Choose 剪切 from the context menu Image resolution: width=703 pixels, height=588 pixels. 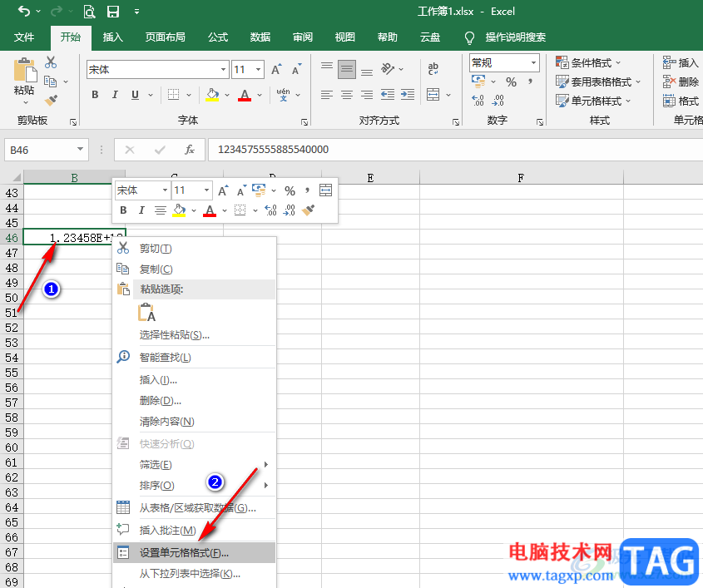click(194, 249)
